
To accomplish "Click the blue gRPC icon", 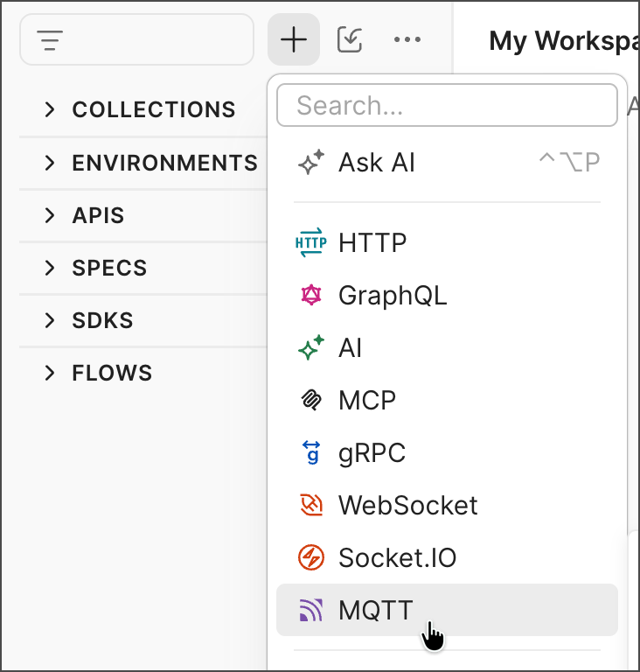I will [311, 452].
